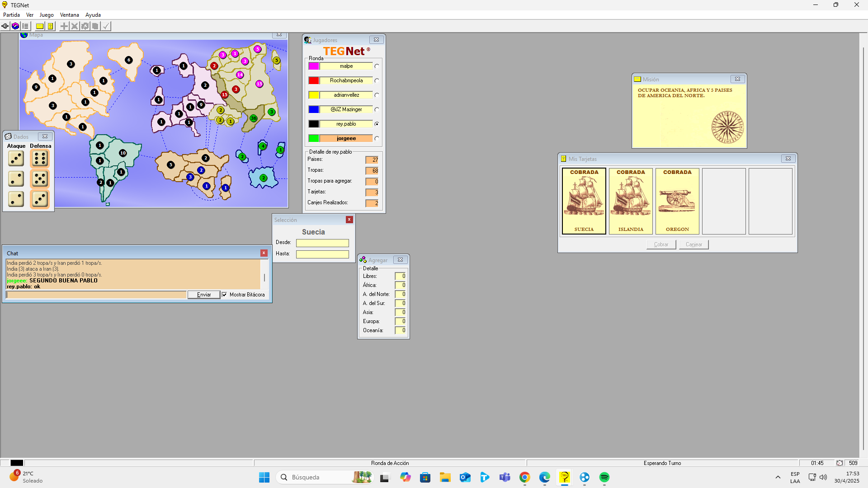
Task: Click the África value field in Agregar
Action: coord(401,285)
